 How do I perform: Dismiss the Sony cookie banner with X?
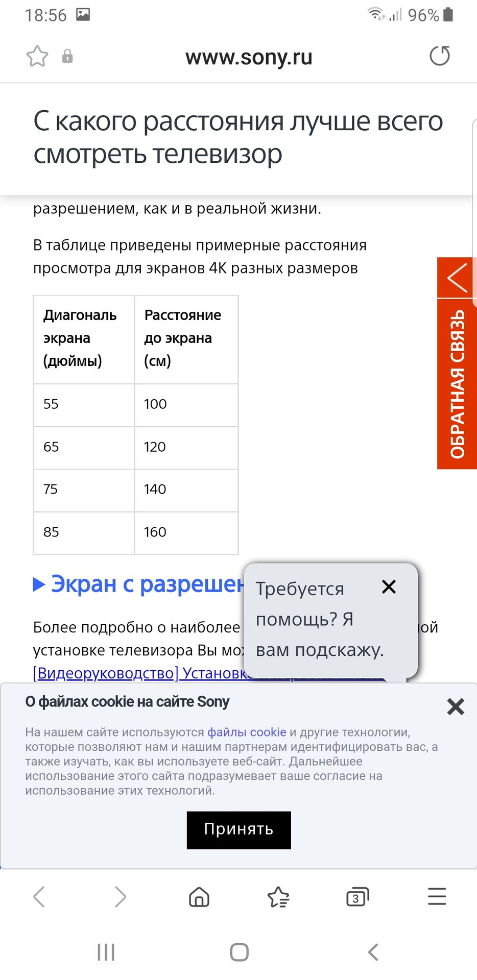click(455, 707)
